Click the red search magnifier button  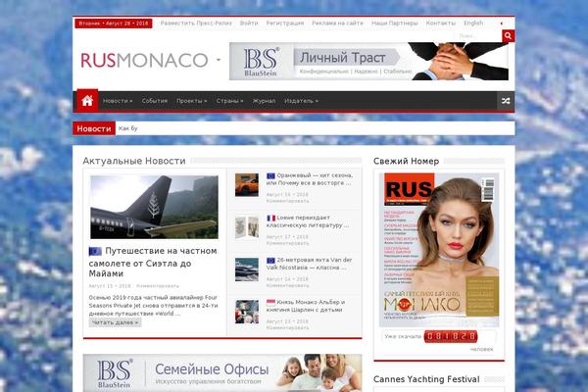coord(508,36)
